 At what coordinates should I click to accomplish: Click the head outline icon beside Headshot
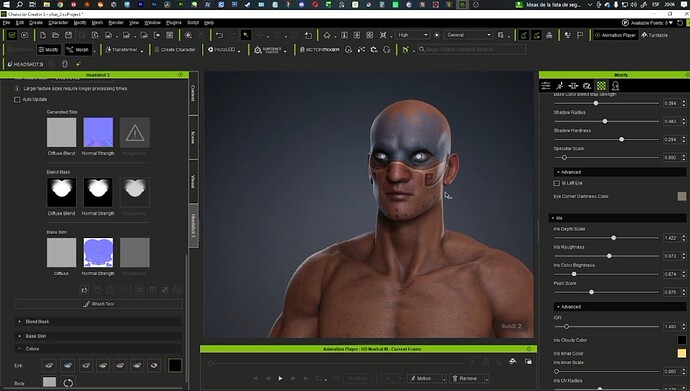(65, 64)
